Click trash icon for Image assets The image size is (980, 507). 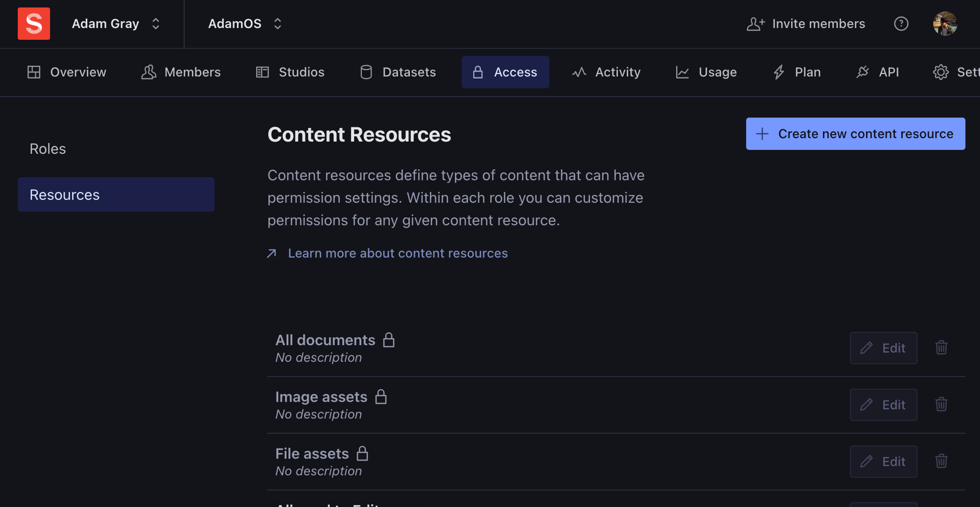941,404
